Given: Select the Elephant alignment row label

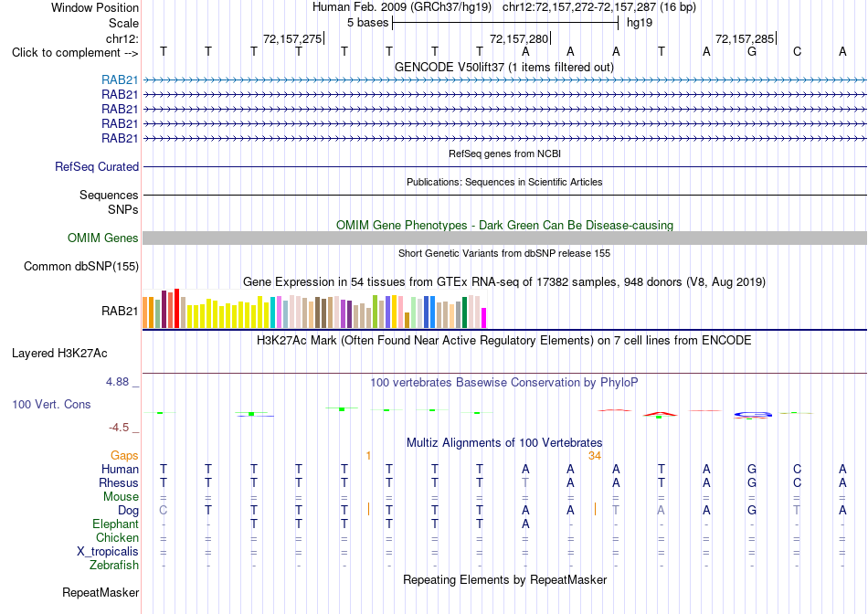Looking at the screenshot, I should click(115, 524).
